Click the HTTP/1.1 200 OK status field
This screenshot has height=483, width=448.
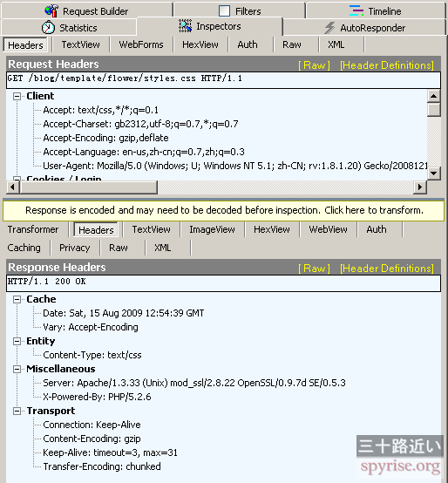pos(223,283)
